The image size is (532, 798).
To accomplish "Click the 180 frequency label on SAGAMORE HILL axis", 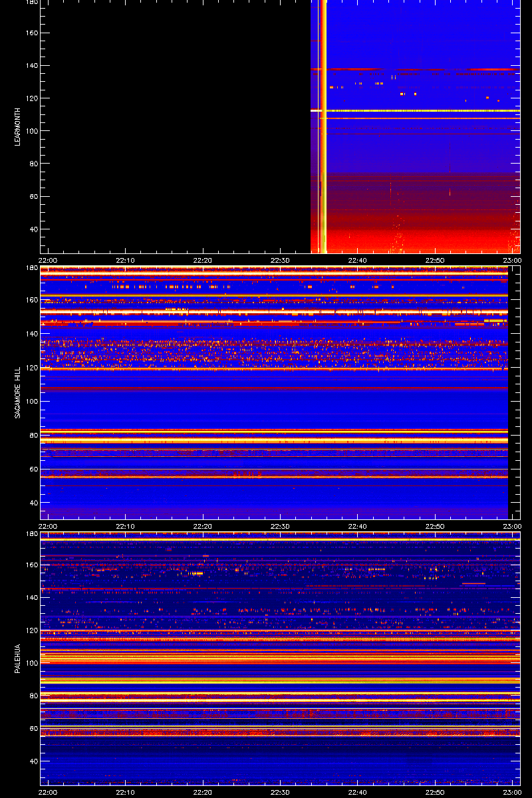I will [x=33, y=268].
